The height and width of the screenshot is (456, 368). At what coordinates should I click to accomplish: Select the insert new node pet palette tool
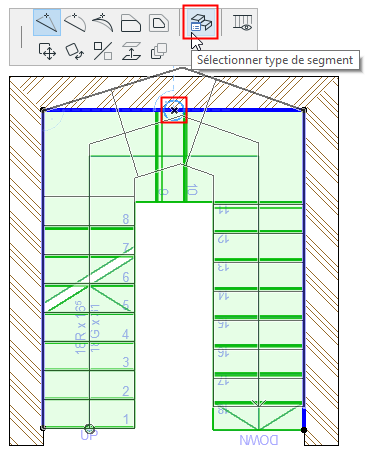point(47,23)
